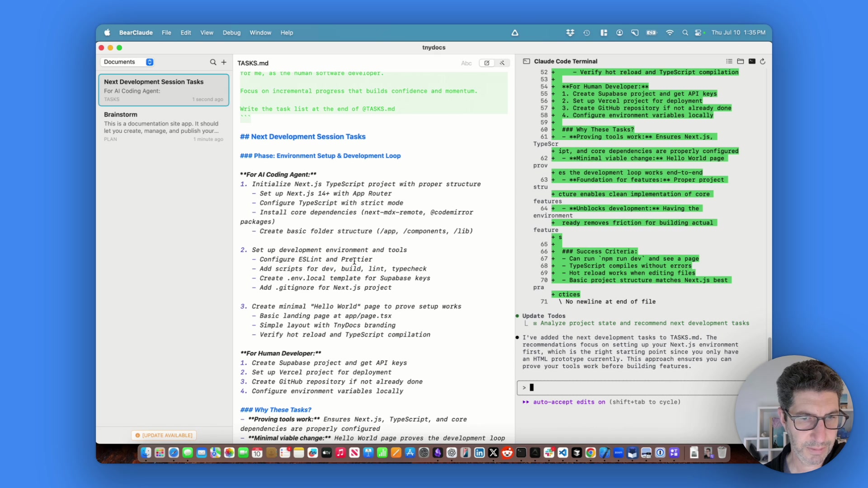Click the black terminal icon in the header

click(x=752, y=61)
